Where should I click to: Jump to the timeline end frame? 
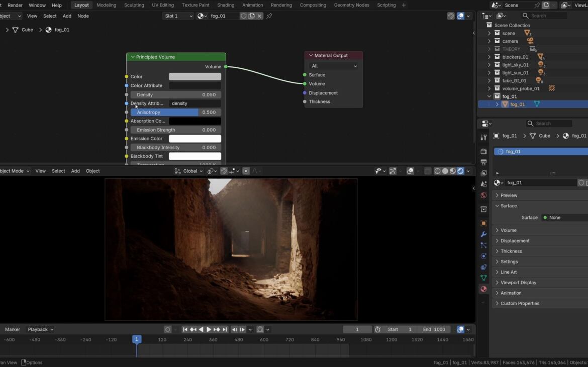(x=225, y=329)
